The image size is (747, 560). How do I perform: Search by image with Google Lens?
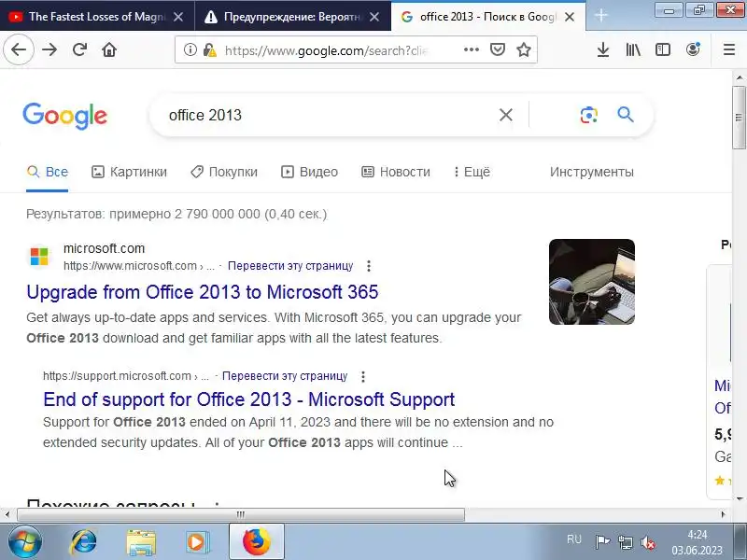(x=589, y=115)
